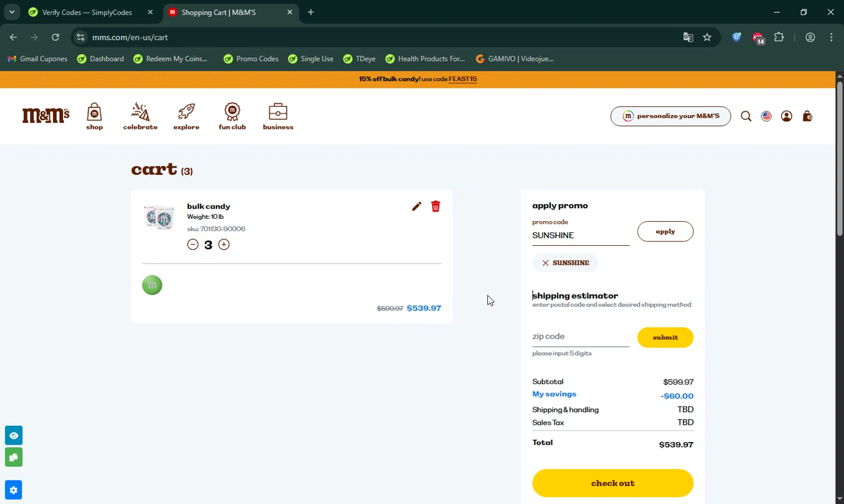Screen dimensions: 844x504
Task: Open Single Use bookmark
Action: pyautogui.click(x=311, y=58)
